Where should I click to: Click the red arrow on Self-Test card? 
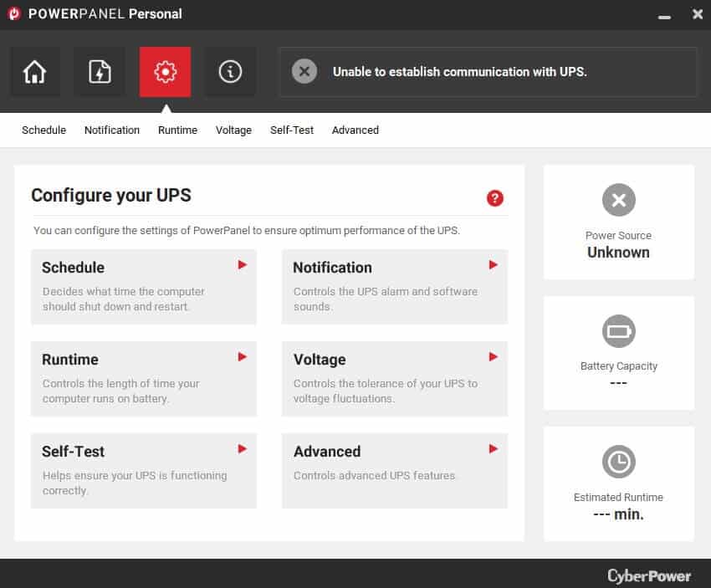coord(243,449)
